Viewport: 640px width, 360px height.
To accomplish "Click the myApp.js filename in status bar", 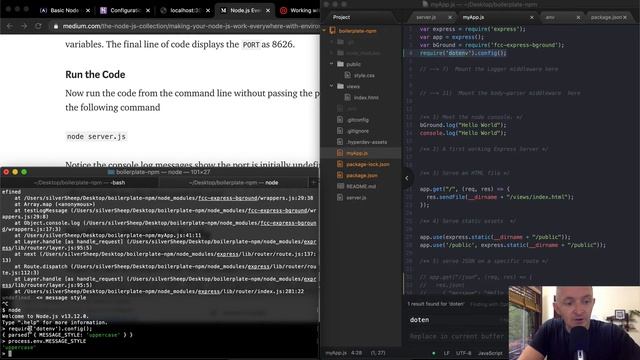I will coord(336,353).
